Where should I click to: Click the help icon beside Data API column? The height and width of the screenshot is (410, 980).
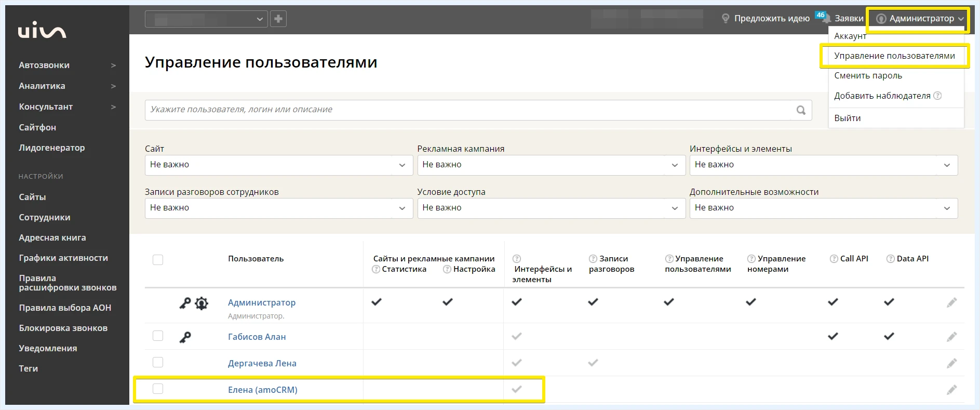(891, 259)
